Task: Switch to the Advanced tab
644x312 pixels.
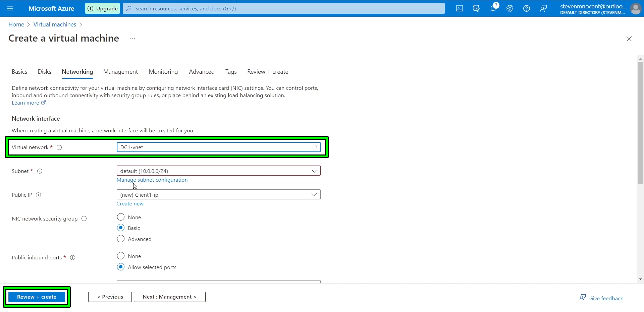Action: [x=201, y=71]
